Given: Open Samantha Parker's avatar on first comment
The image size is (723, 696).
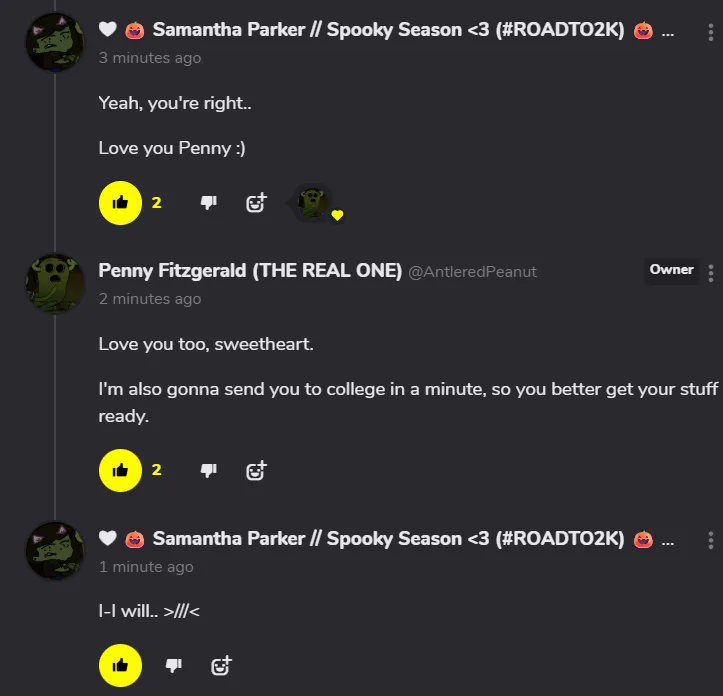Looking at the screenshot, I should (54, 41).
